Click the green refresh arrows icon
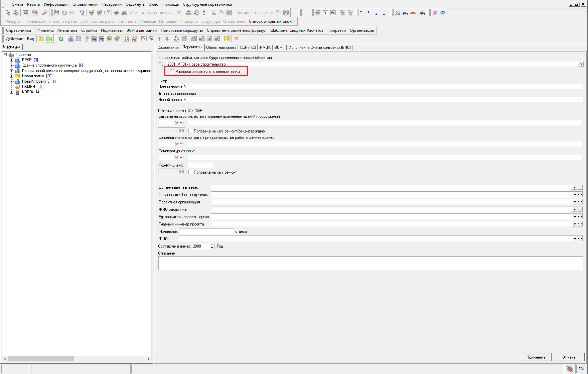588x374 pixels. click(x=61, y=39)
